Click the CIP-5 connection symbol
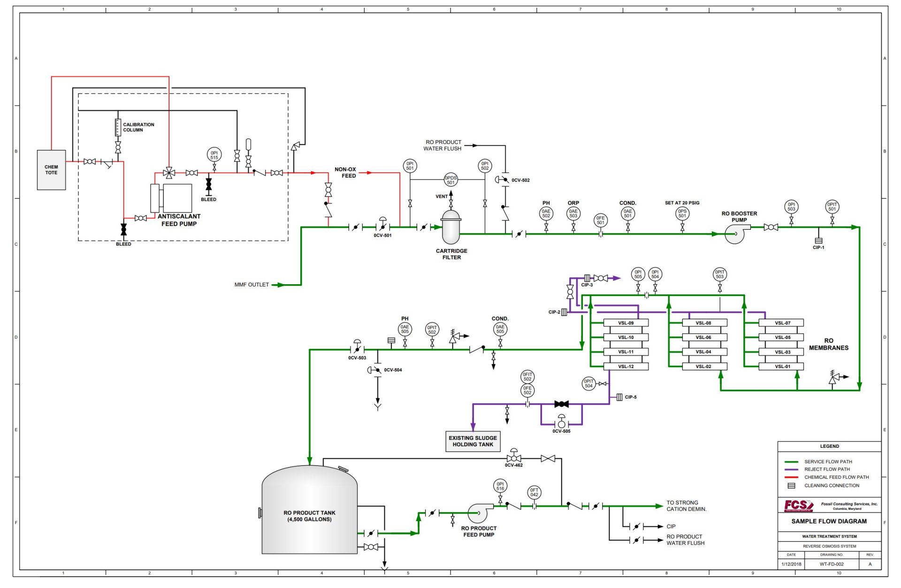901x588 pixels. pyautogui.click(x=619, y=397)
